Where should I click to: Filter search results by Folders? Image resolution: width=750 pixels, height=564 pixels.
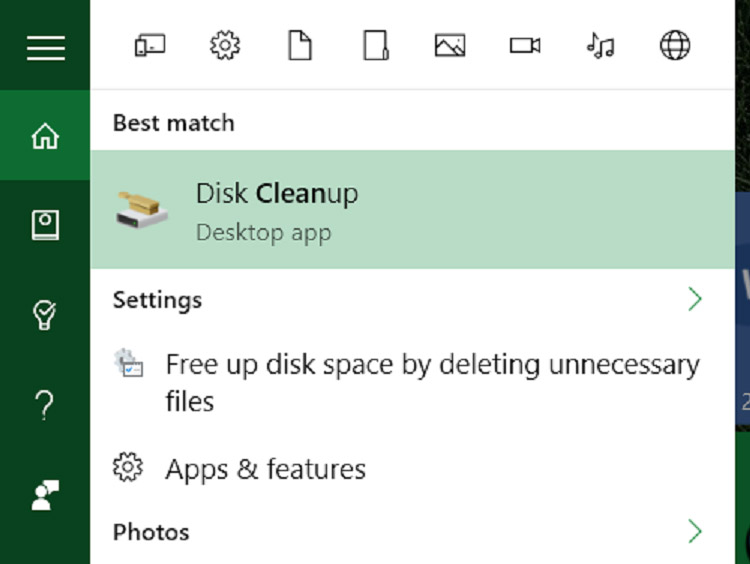pyautogui.click(x=375, y=45)
